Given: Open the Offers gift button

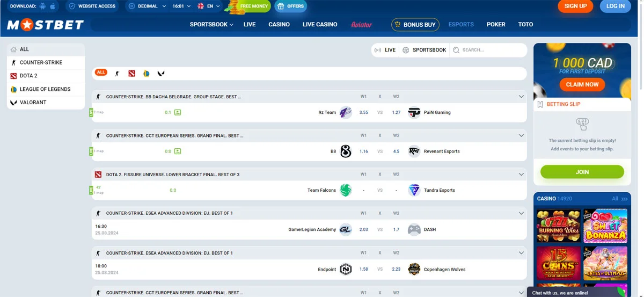Looking at the screenshot, I should click(x=290, y=6).
